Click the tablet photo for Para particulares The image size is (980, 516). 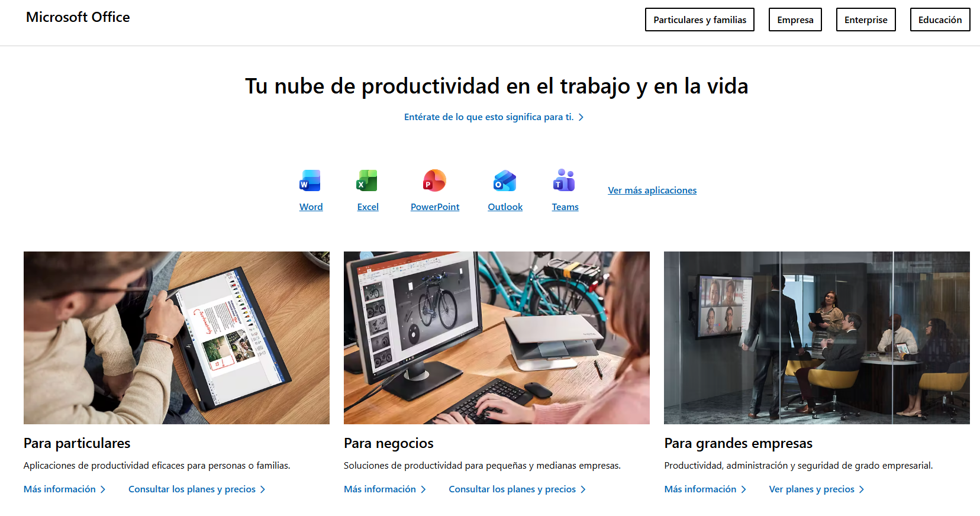(x=176, y=337)
